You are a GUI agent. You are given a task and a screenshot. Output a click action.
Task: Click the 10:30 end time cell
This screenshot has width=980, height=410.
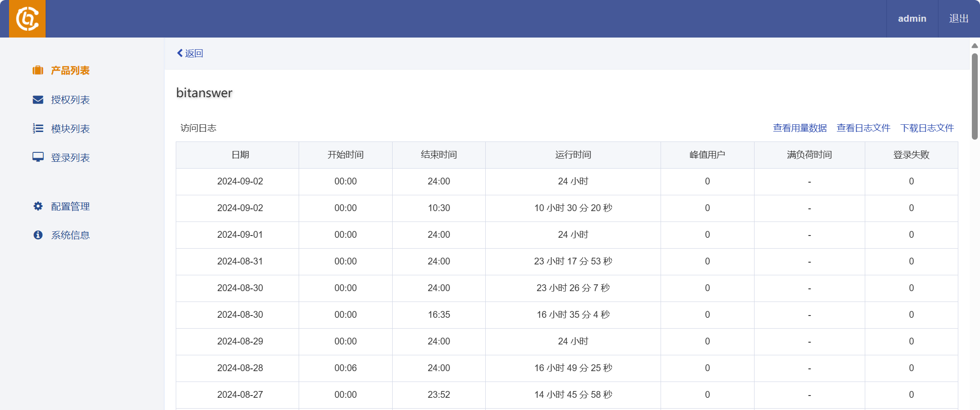point(439,208)
